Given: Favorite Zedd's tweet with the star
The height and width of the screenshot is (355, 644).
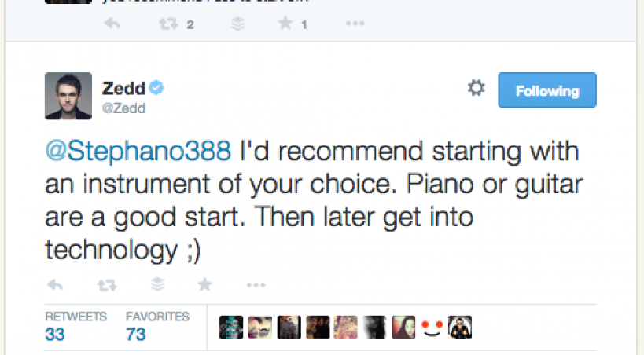Looking at the screenshot, I should point(204,284).
